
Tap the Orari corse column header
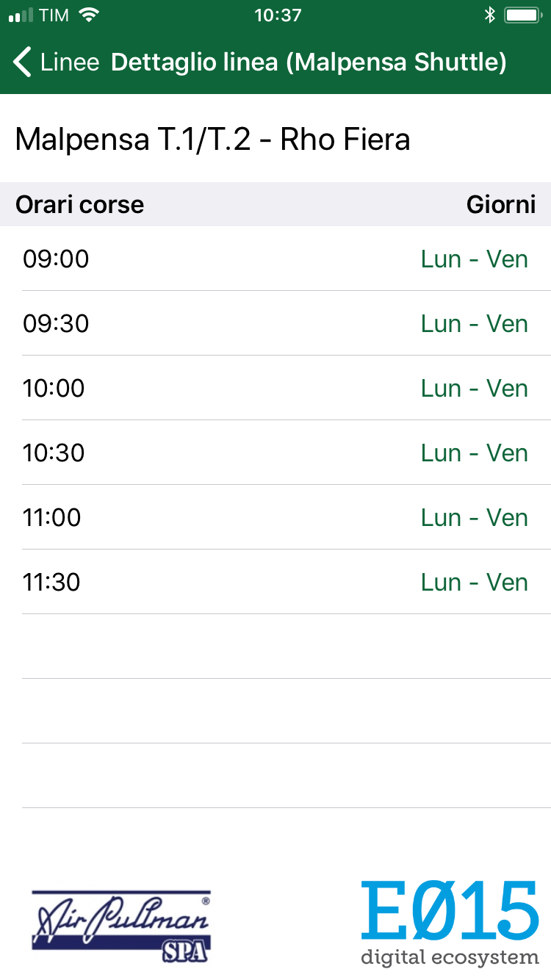[x=79, y=204]
